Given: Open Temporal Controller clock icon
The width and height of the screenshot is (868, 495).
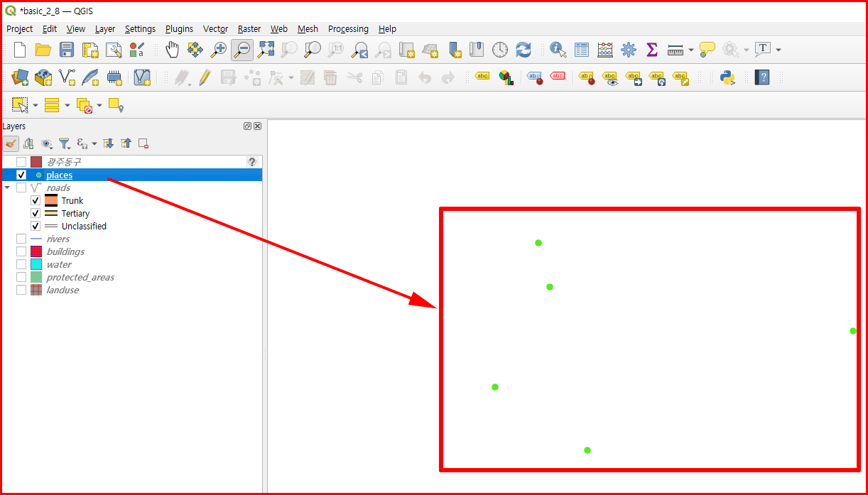Looking at the screenshot, I should pyautogui.click(x=500, y=50).
